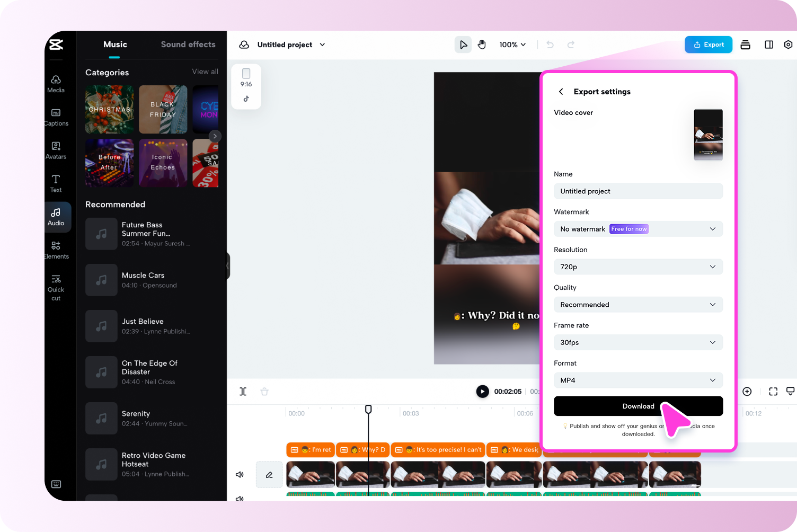The image size is (797, 532).
Task: Toggle fullscreen preview from the timeline toolbar
Action: pyautogui.click(x=773, y=392)
